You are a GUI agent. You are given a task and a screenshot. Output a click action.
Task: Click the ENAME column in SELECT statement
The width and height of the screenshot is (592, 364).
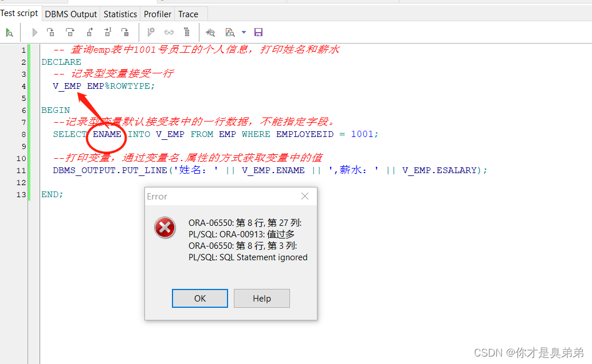click(x=107, y=134)
